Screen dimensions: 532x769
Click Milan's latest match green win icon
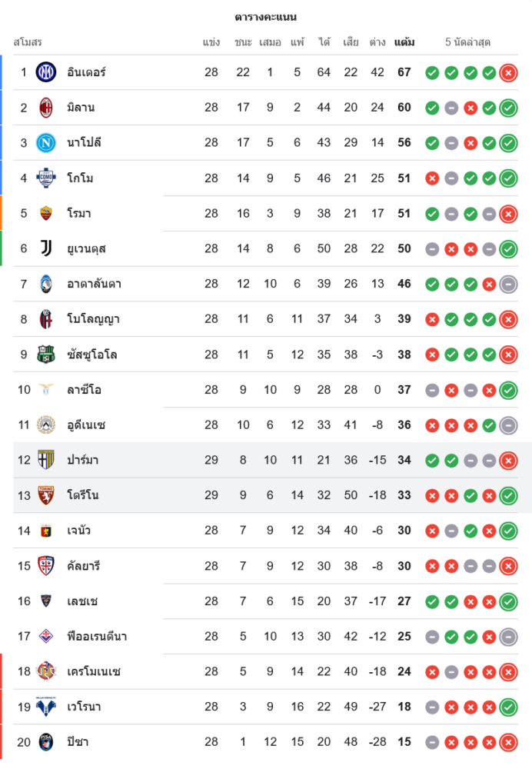coord(508,108)
